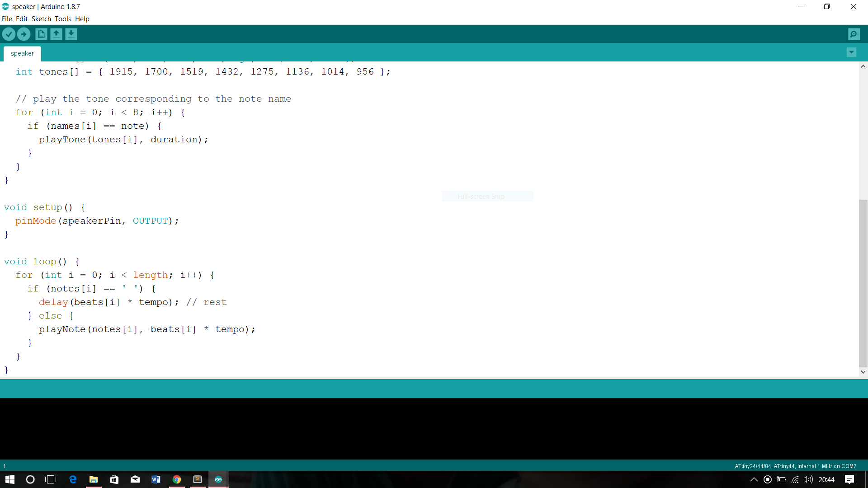Toggle Wi-Fi icon in system tray
This screenshot has width=868, height=488.
(x=796, y=480)
